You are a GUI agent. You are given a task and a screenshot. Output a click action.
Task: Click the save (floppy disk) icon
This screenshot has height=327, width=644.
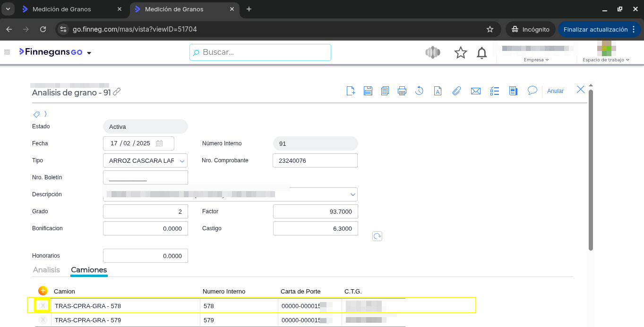[x=368, y=91]
